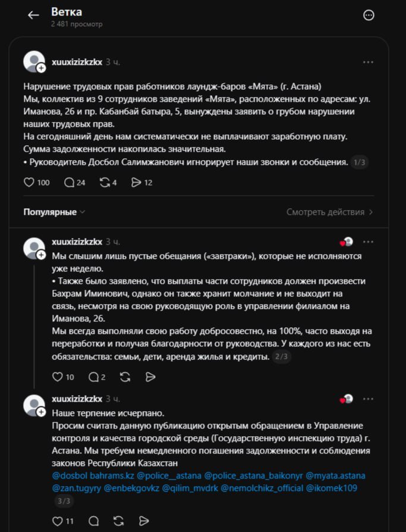Repost the first post with 4 reposts
Screen dimensions: 406x532
click(x=105, y=183)
